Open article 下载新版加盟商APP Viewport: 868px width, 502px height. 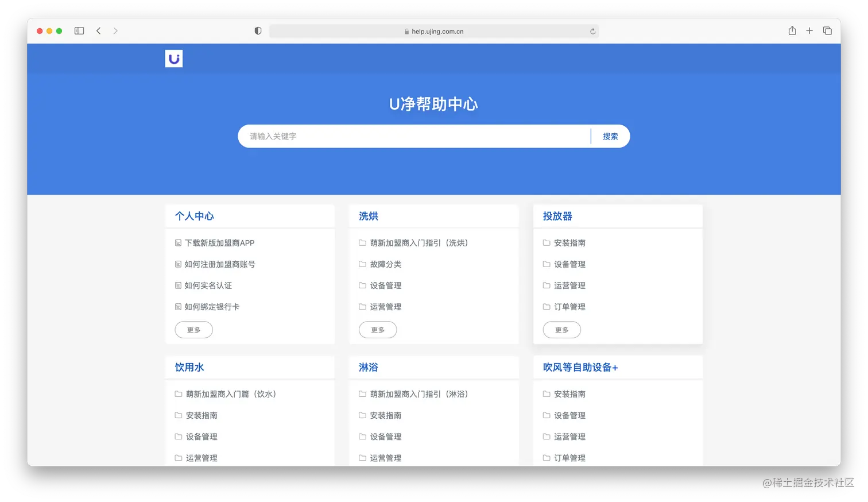[219, 243]
